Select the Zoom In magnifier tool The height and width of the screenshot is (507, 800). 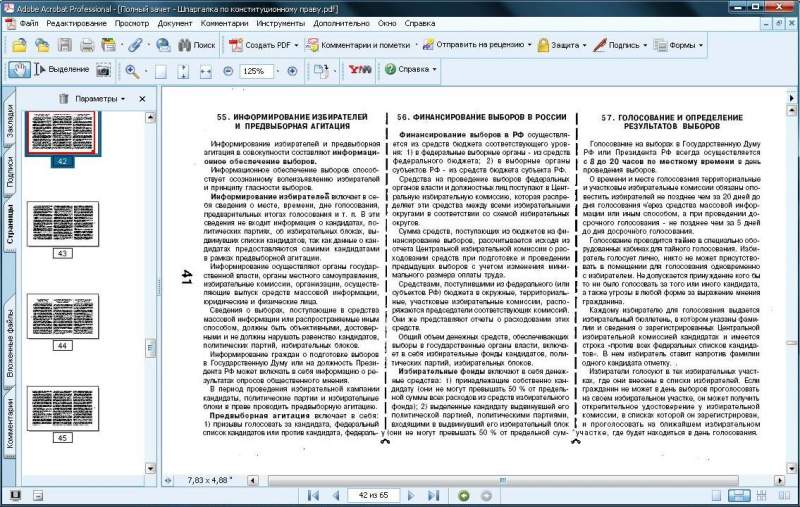(132, 71)
